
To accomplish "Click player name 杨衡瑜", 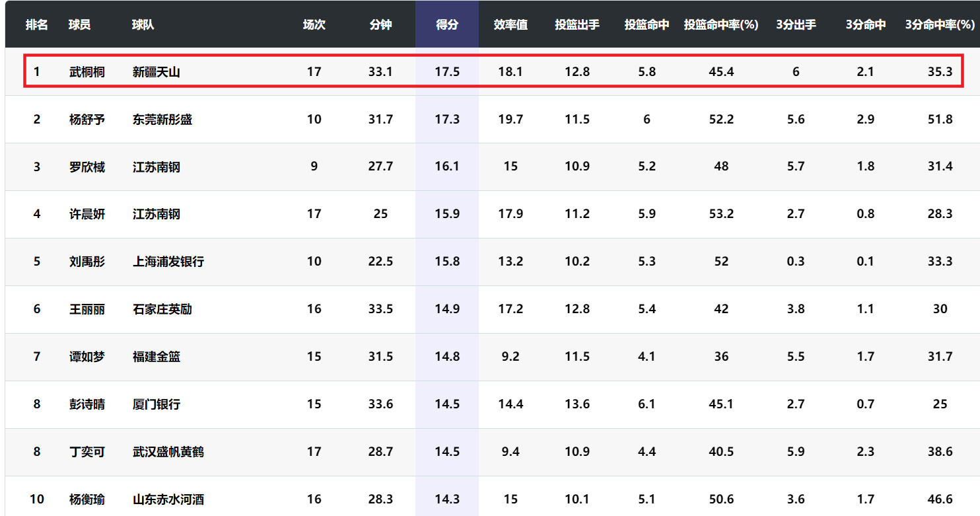I will (x=87, y=499).
